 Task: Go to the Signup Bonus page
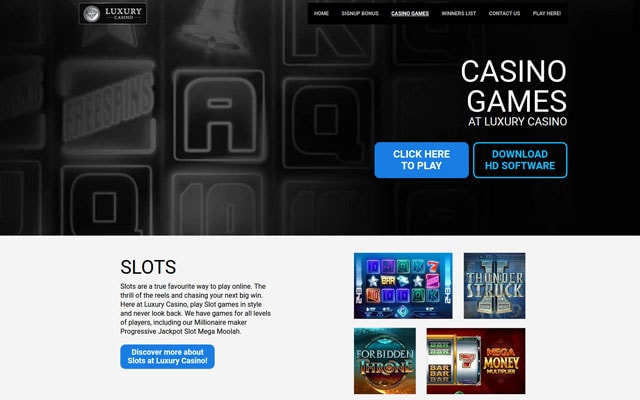tap(360, 13)
